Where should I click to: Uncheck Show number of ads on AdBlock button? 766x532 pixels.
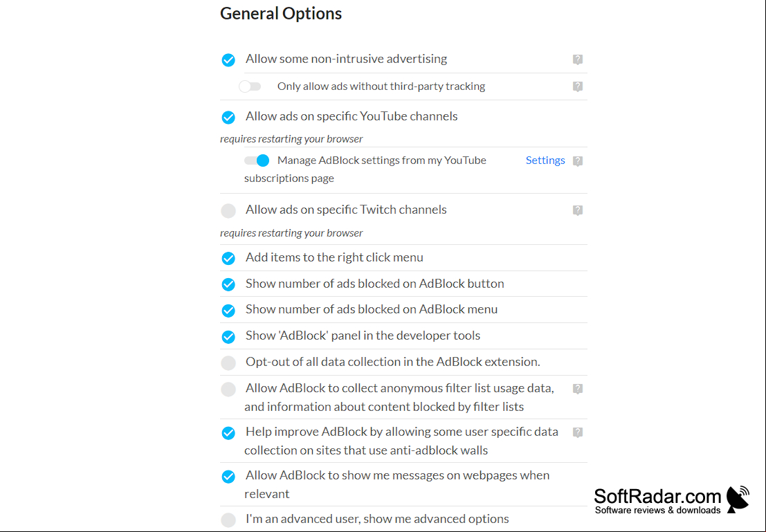pos(228,284)
